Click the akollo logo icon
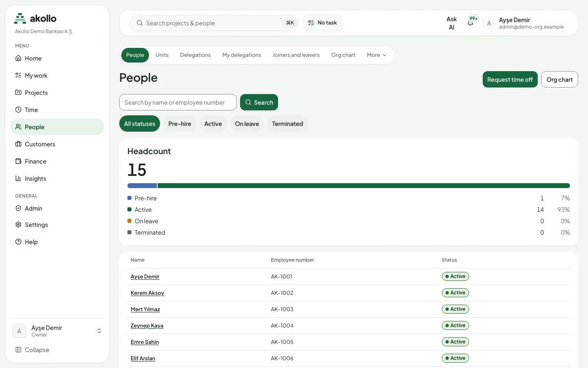 (x=20, y=18)
